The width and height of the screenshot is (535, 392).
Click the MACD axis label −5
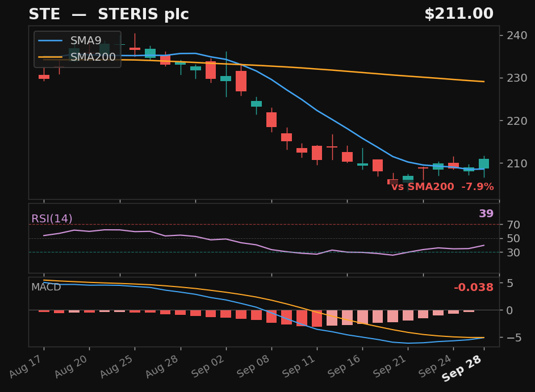514,338
